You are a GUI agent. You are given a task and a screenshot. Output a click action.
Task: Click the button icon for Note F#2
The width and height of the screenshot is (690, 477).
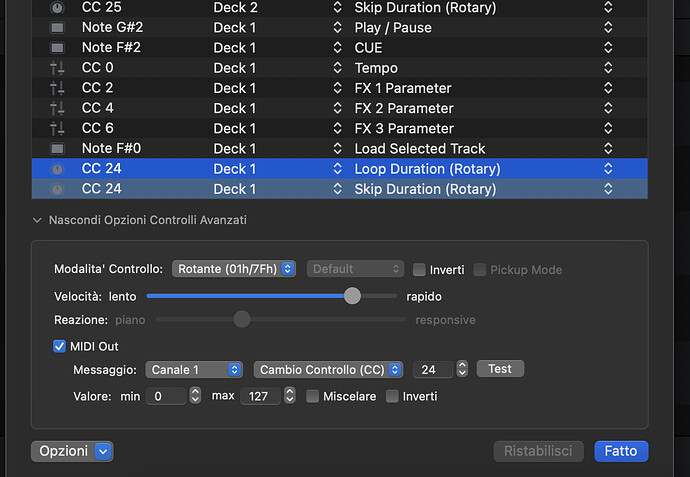57,48
